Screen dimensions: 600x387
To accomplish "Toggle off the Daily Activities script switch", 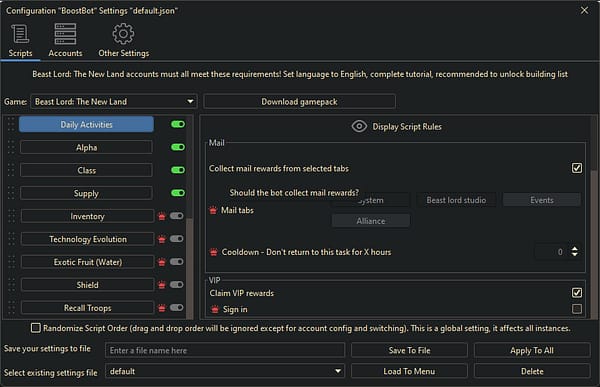I will (178, 124).
